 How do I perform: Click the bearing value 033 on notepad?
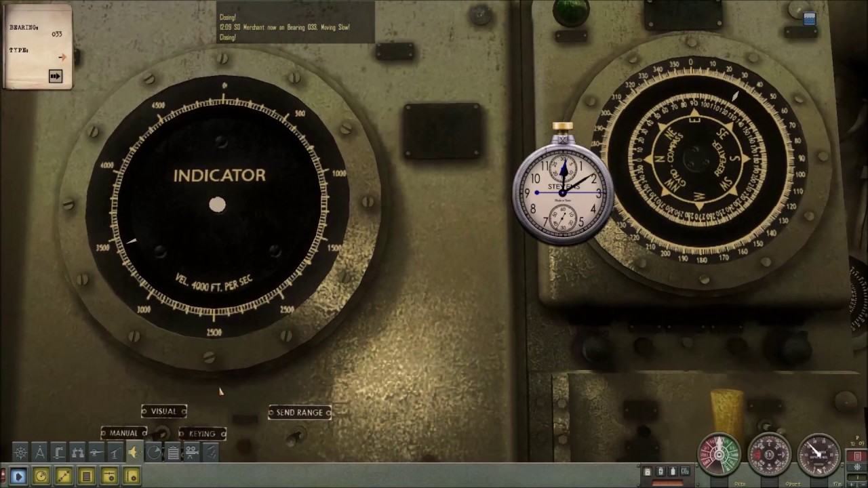57,34
